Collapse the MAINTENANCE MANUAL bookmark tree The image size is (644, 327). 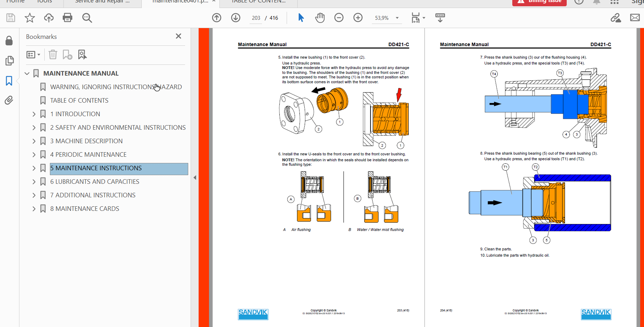[x=27, y=74]
